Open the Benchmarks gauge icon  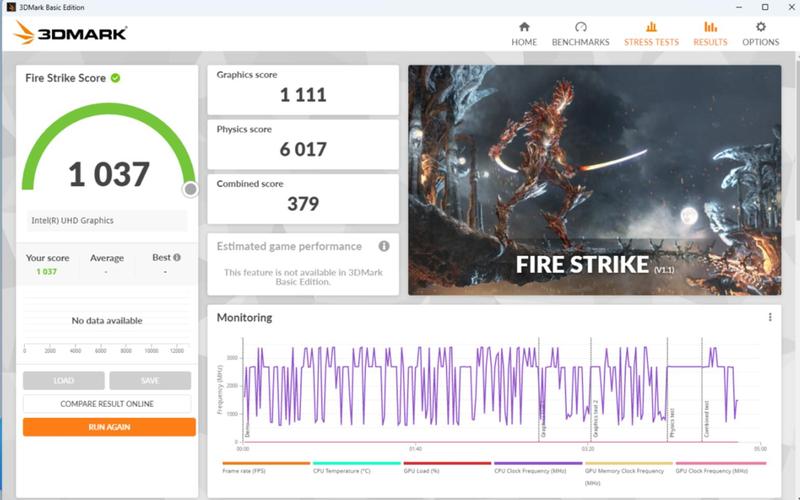(581, 27)
